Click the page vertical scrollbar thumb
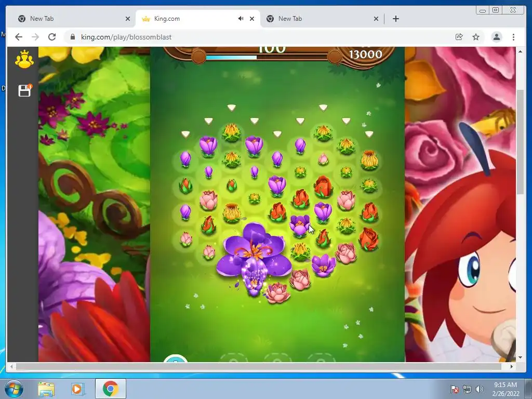 (520, 142)
